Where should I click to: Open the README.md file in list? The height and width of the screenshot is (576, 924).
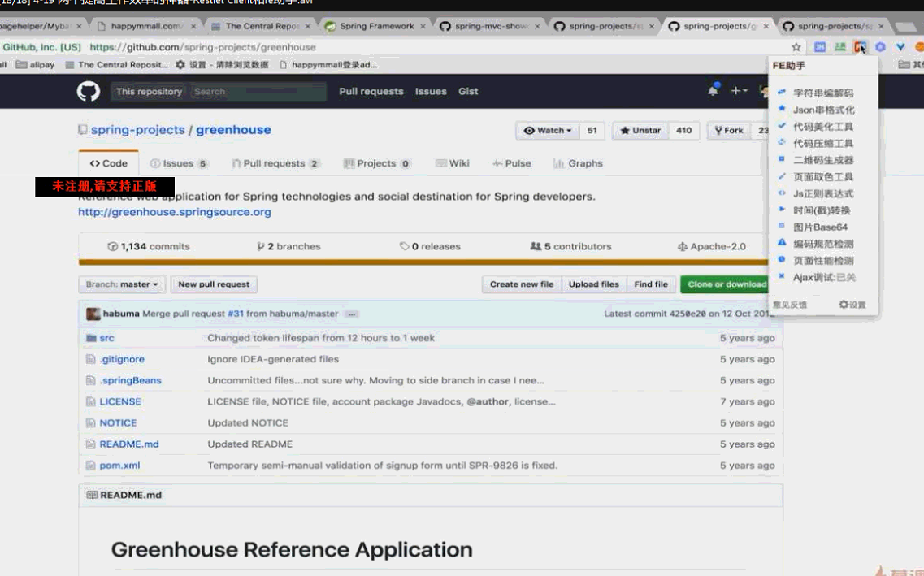(129, 444)
